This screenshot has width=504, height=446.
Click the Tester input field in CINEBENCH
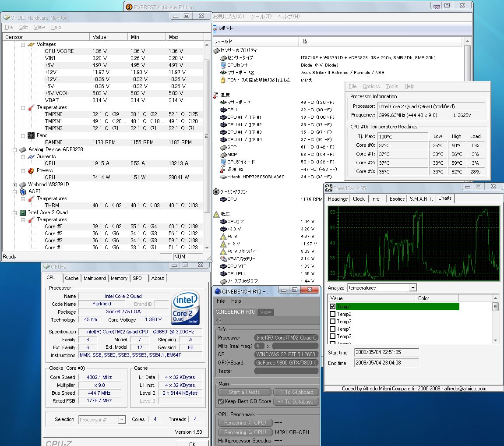tap(286, 371)
